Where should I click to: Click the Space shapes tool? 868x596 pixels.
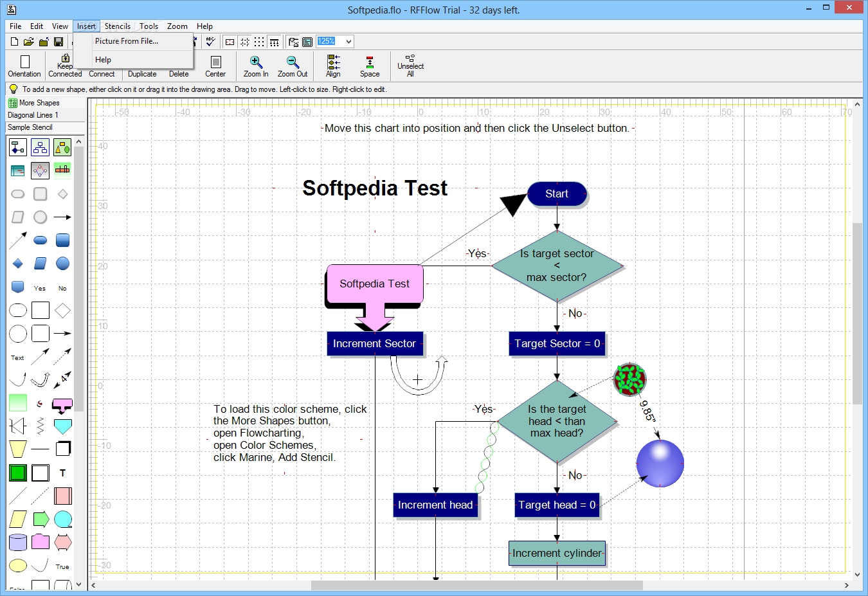coord(370,66)
